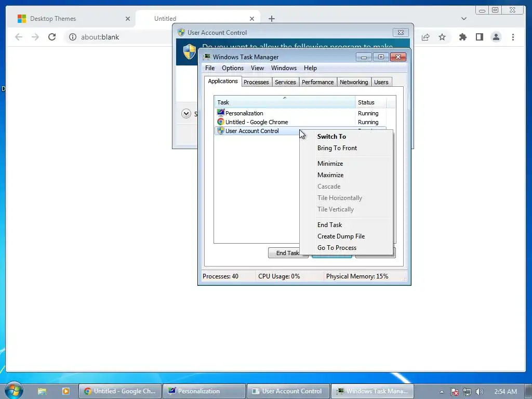This screenshot has height=399, width=532.
Task: Click the UAC dialog title shield icon
Action: 181,32
